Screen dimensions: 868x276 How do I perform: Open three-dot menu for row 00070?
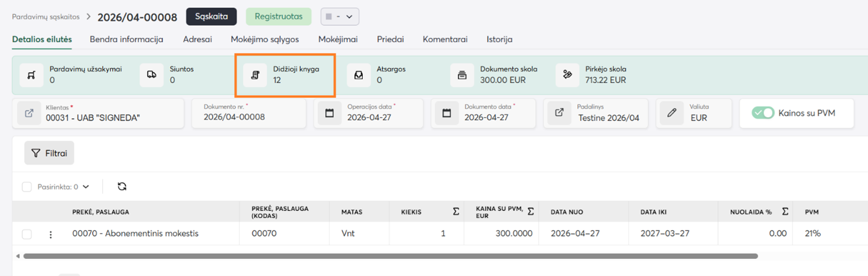(x=51, y=235)
